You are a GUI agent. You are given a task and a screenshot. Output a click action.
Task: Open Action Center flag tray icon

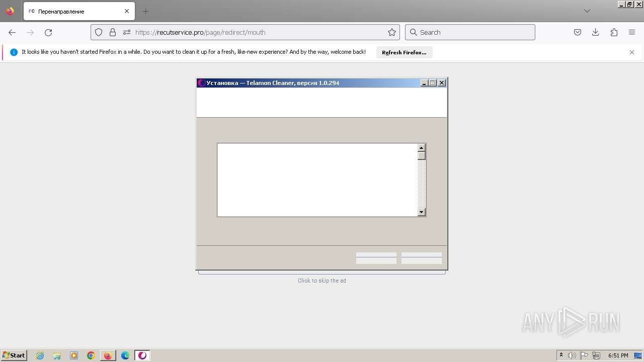click(x=584, y=355)
